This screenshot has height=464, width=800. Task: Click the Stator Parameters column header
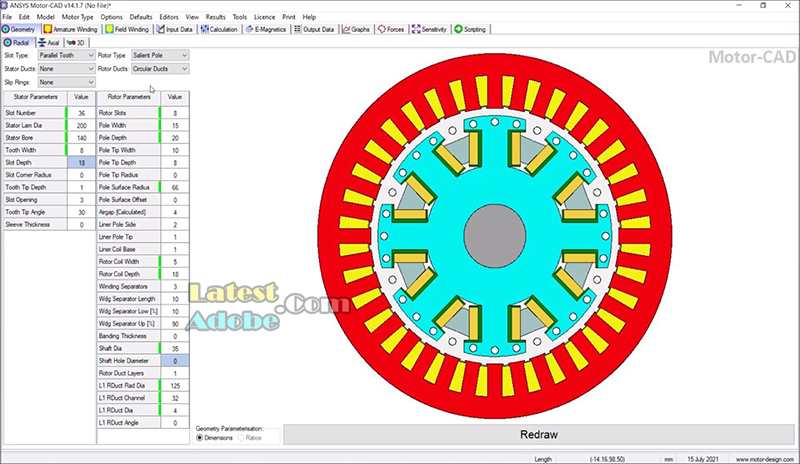tap(35, 97)
